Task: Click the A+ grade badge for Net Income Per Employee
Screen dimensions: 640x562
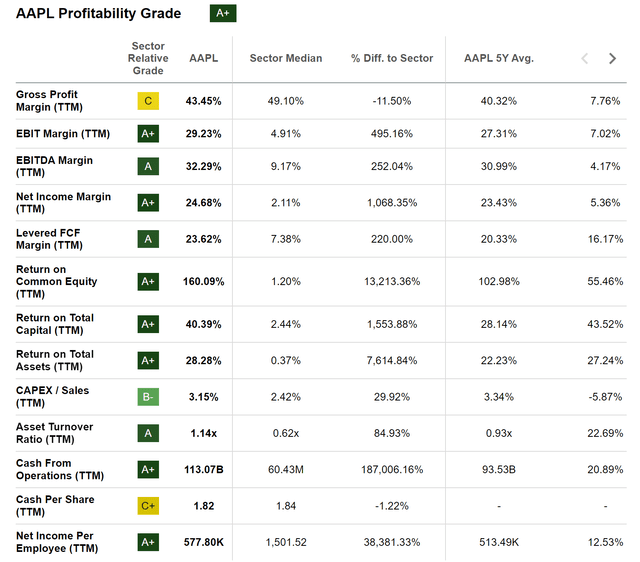Action: 148,542
